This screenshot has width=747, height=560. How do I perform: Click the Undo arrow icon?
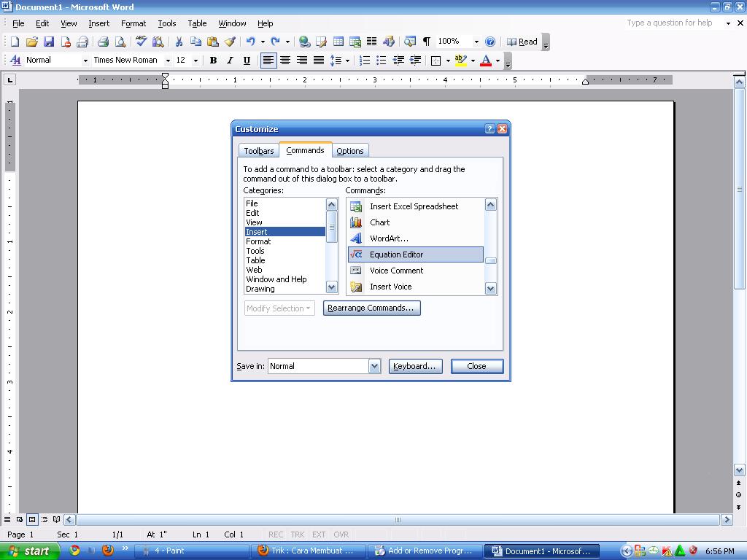pos(251,42)
